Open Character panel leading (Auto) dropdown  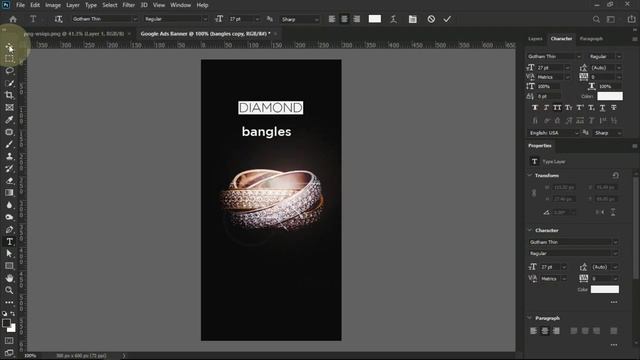pyautogui.click(x=619, y=68)
